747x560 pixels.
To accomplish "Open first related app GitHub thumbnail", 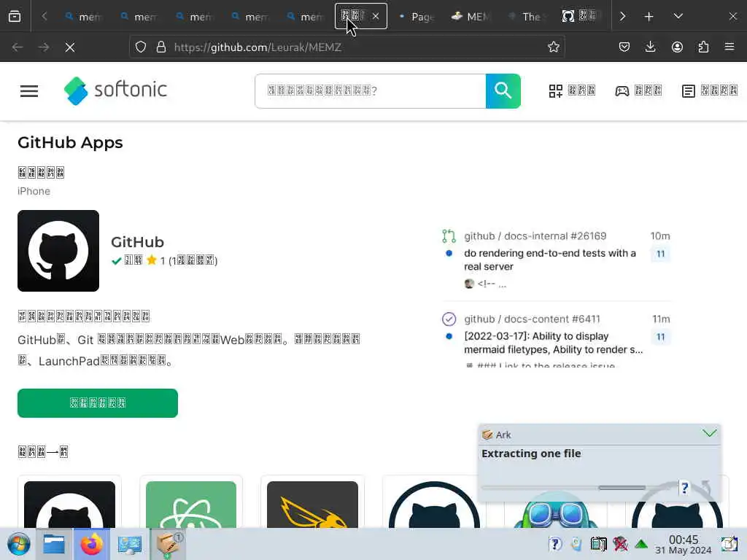I will [69, 505].
